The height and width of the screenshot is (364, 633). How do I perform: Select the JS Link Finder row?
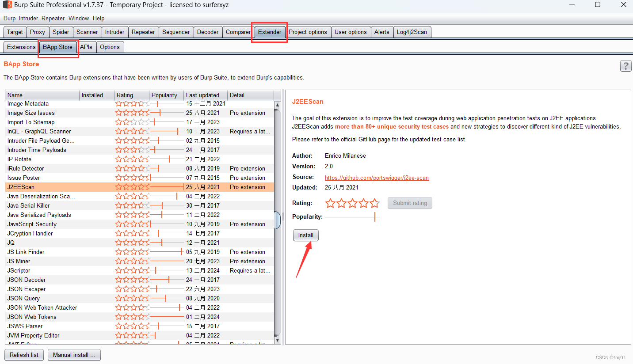(140, 252)
